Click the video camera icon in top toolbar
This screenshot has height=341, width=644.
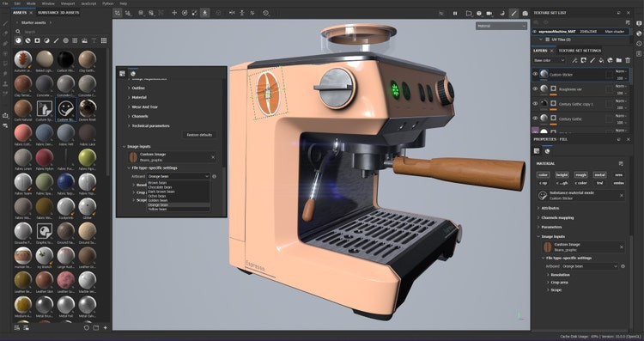pyautogui.click(x=489, y=13)
